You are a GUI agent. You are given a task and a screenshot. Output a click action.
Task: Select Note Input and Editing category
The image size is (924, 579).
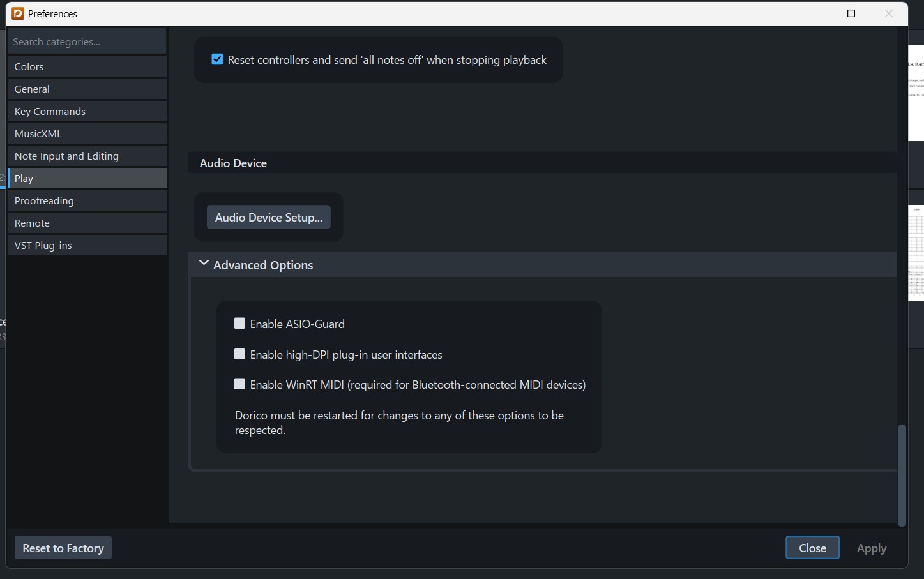coord(87,156)
